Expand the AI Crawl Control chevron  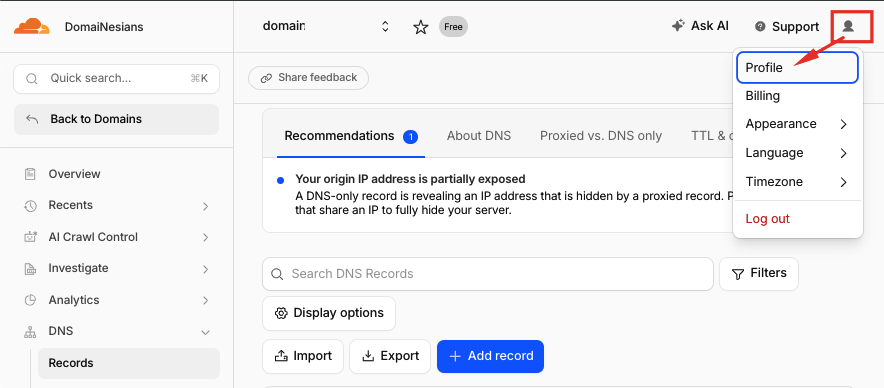click(206, 238)
